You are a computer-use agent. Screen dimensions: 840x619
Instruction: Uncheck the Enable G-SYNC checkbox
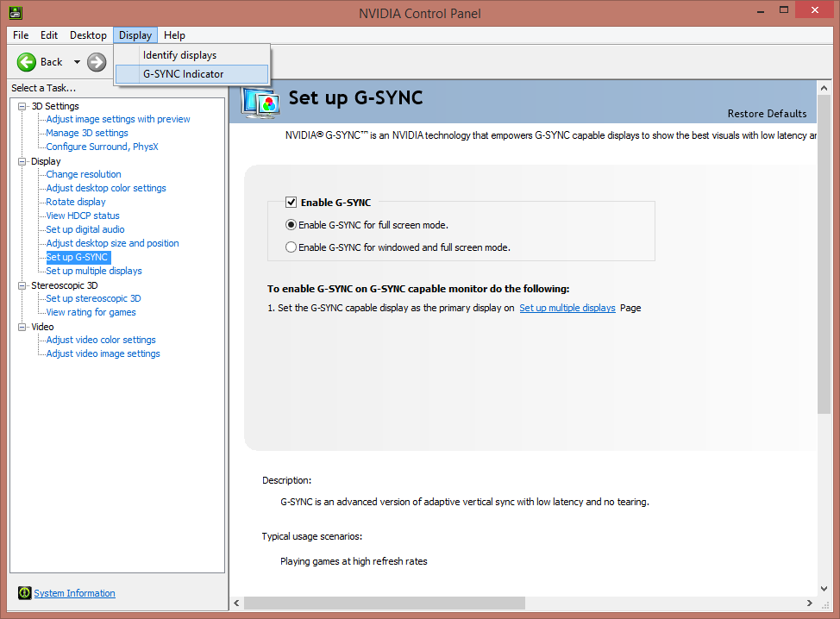point(291,203)
